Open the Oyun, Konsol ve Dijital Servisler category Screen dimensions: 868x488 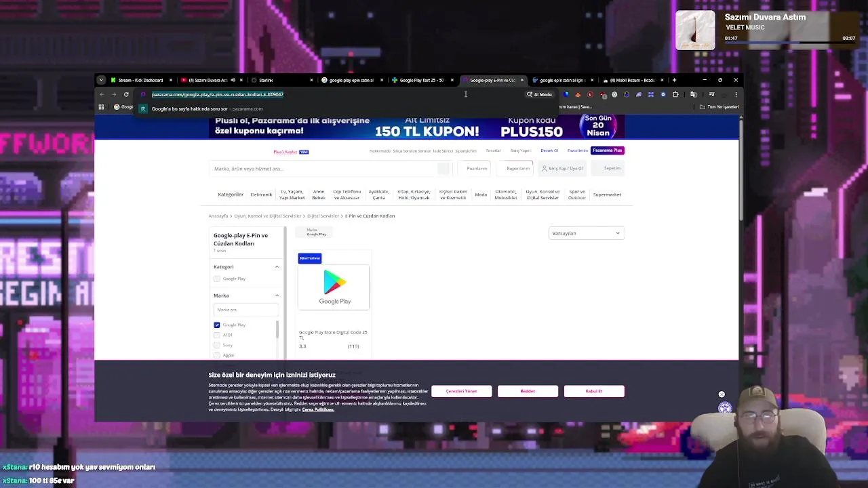coord(542,195)
